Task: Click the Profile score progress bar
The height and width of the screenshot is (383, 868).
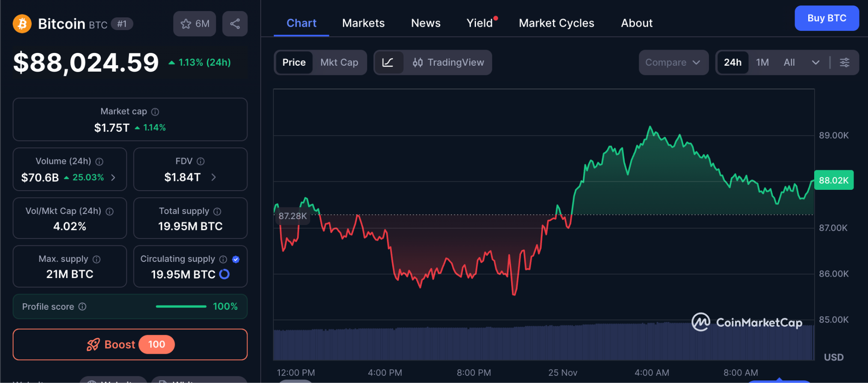Action: click(x=181, y=306)
